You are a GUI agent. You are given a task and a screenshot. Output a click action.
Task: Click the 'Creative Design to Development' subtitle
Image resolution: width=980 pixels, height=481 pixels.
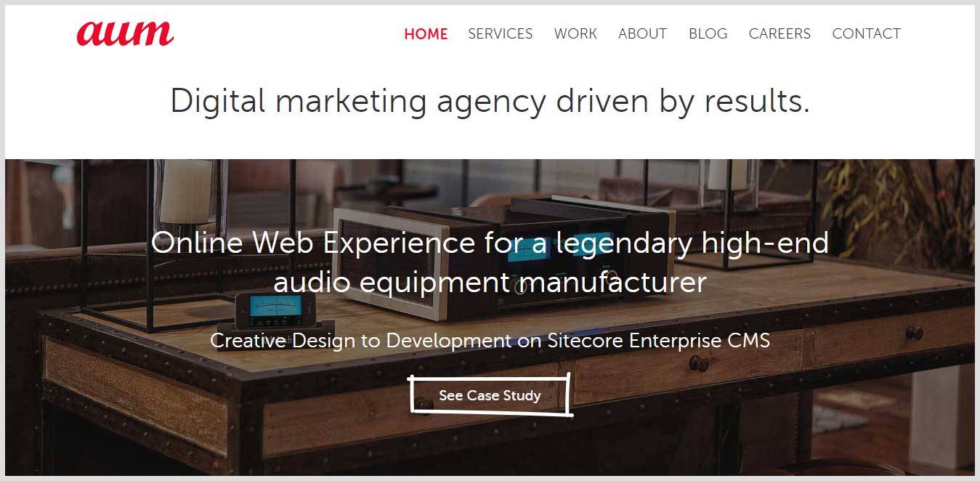[490, 340]
